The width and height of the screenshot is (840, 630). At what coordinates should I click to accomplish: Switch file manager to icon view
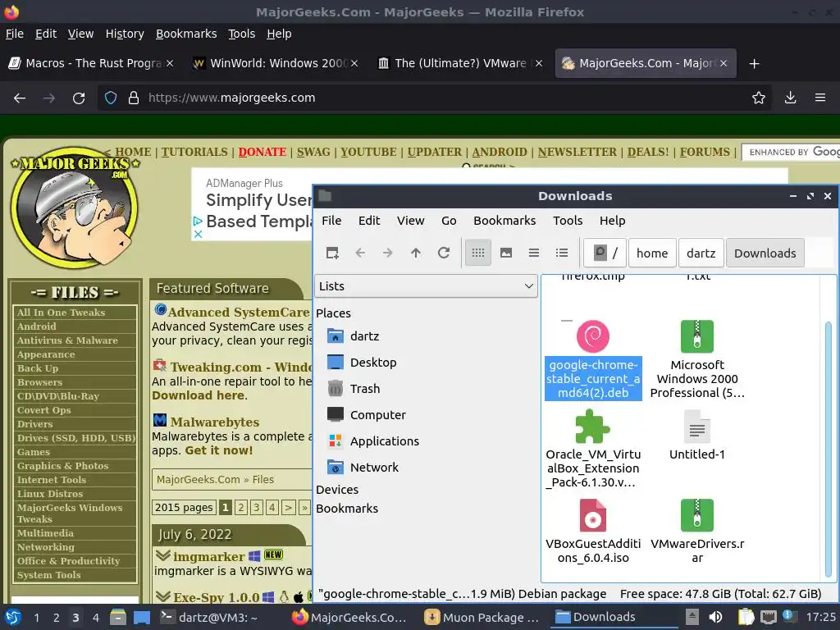[x=478, y=253]
